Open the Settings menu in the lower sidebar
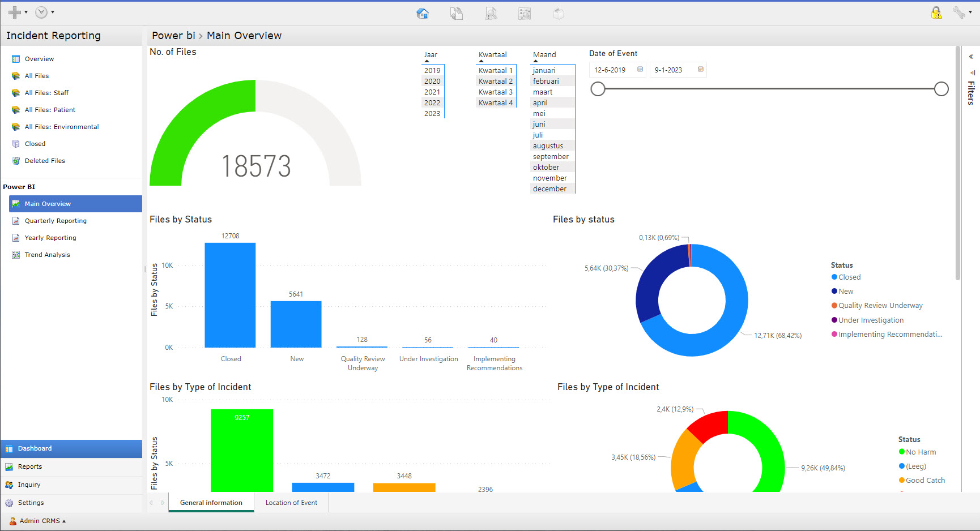This screenshot has width=980, height=531. (x=31, y=502)
